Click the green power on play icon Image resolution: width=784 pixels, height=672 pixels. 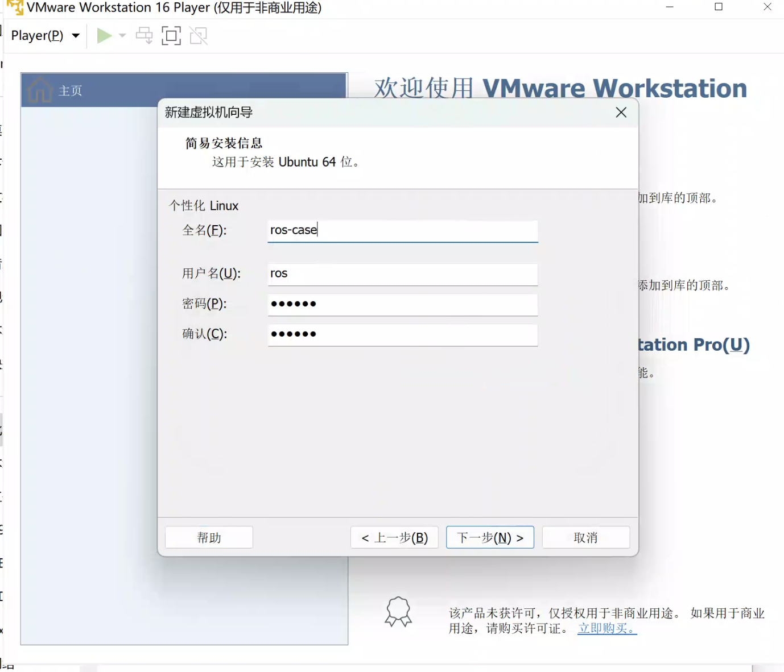[x=104, y=36]
